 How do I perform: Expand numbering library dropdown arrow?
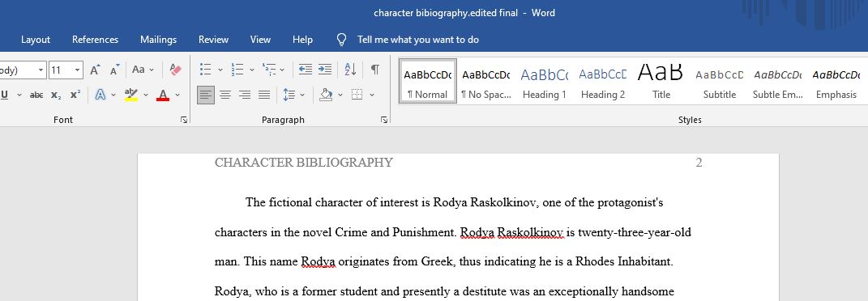click(252, 70)
